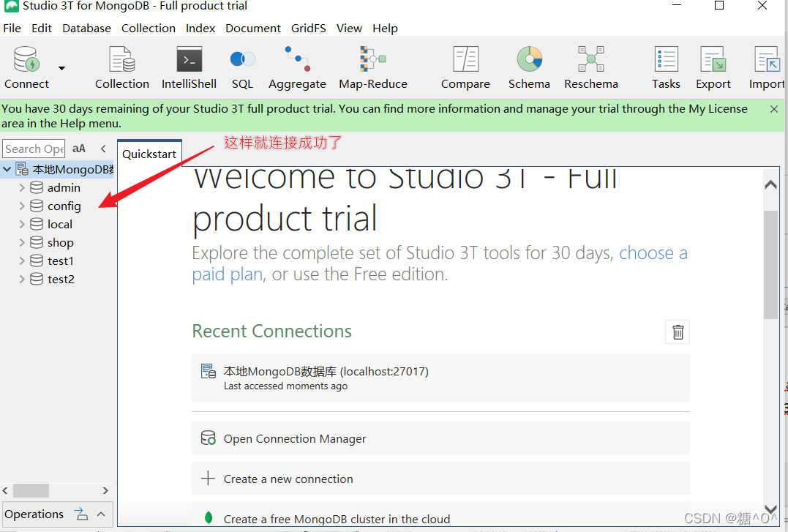Open the IntelliShell tool
Image resolution: width=788 pixels, height=532 pixels.
tap(189, 67)
